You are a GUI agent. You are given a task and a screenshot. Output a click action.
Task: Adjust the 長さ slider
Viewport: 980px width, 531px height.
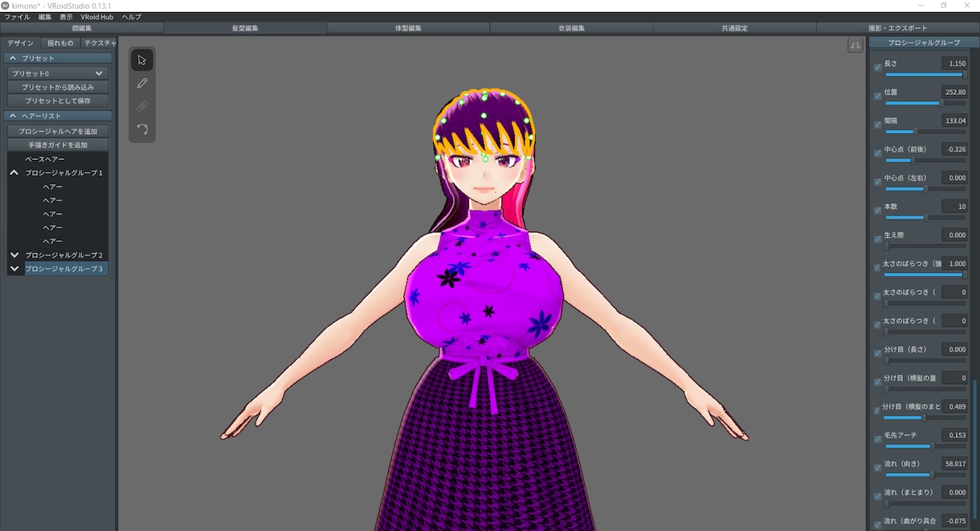click(x=925, y=75)
